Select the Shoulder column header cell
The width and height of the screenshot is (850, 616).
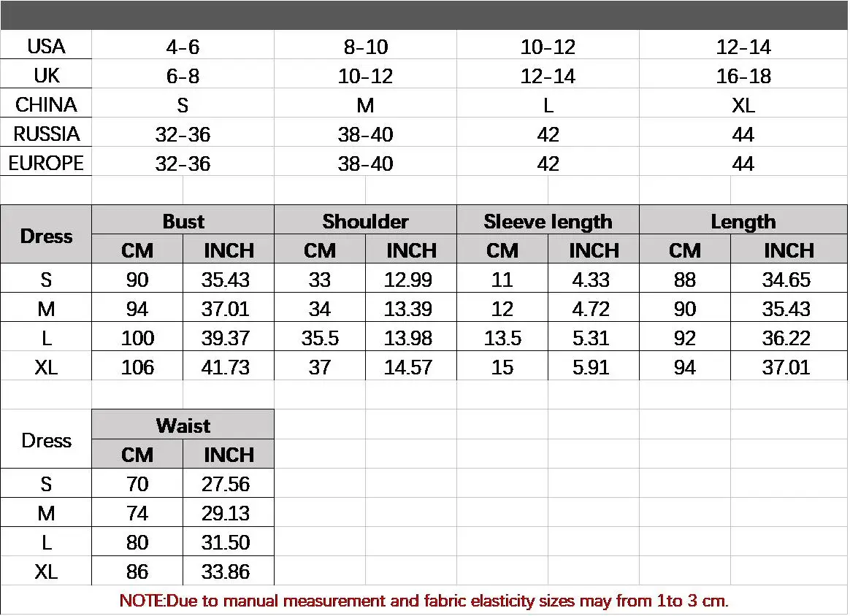coord(365,221)
